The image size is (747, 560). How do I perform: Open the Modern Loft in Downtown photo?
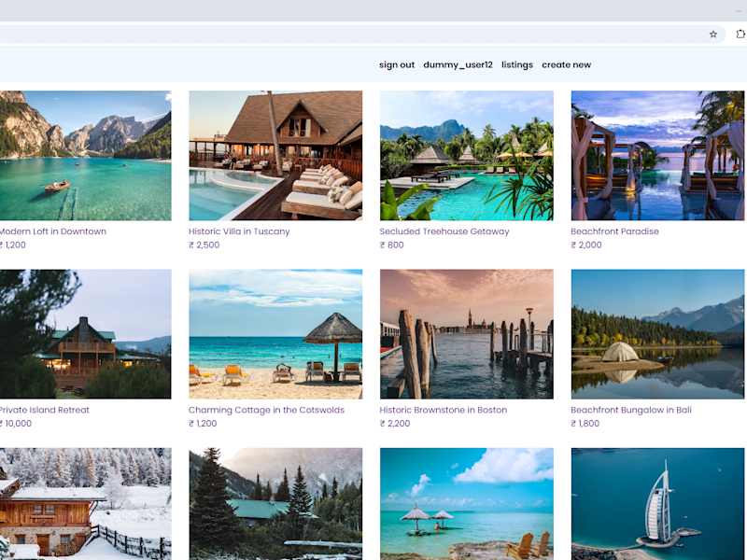tap(85, 156)
